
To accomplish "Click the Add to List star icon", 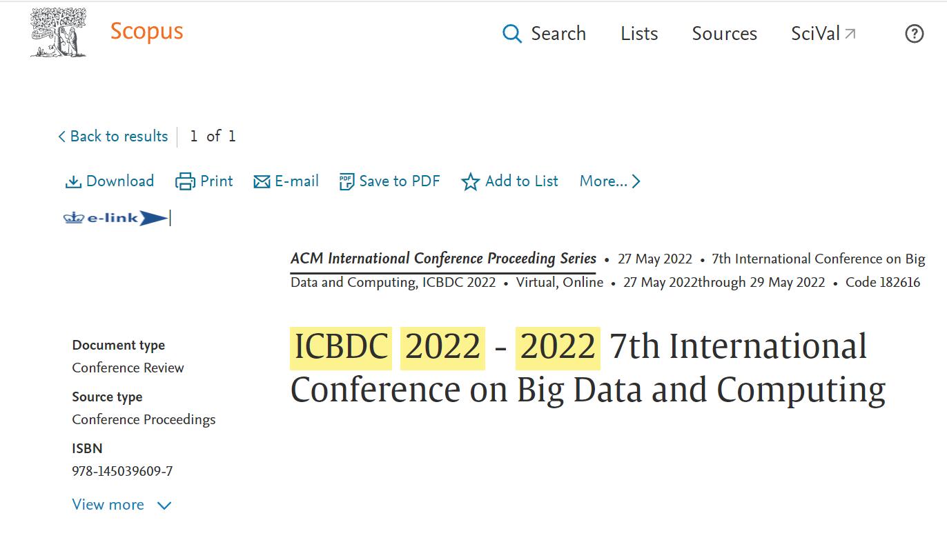I will [470, 181].
